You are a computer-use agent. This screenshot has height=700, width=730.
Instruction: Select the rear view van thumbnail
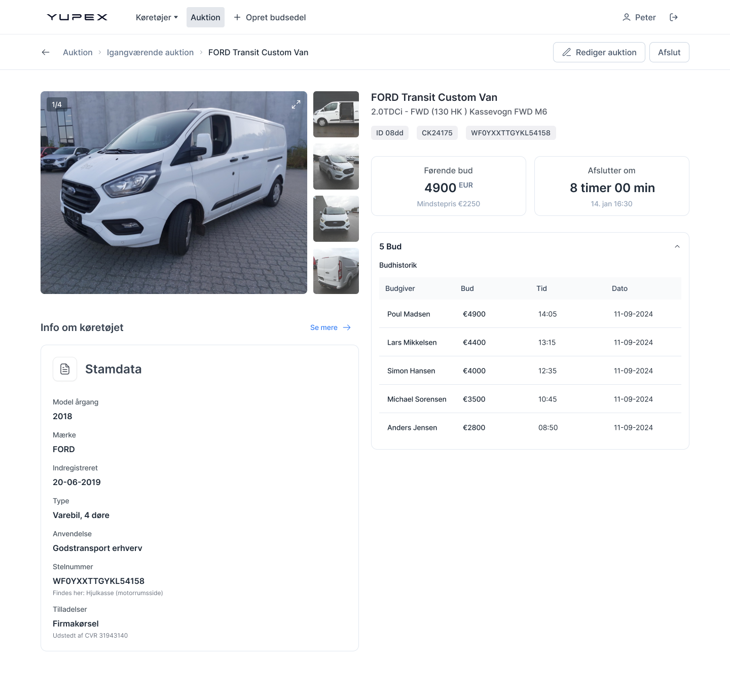point(336,271)
